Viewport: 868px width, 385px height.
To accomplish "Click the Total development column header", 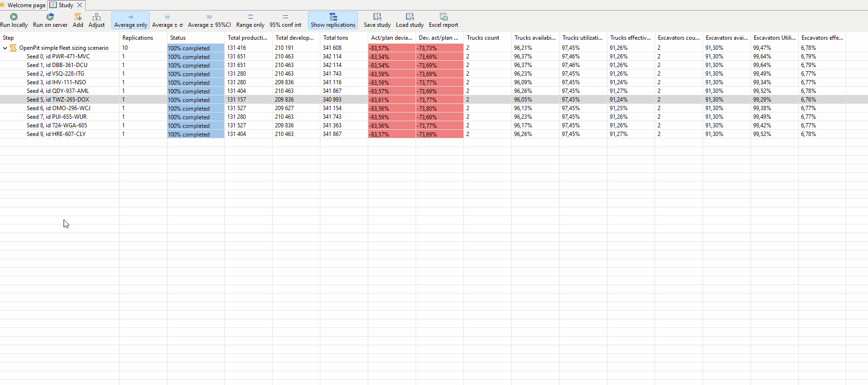I will 296,38.
